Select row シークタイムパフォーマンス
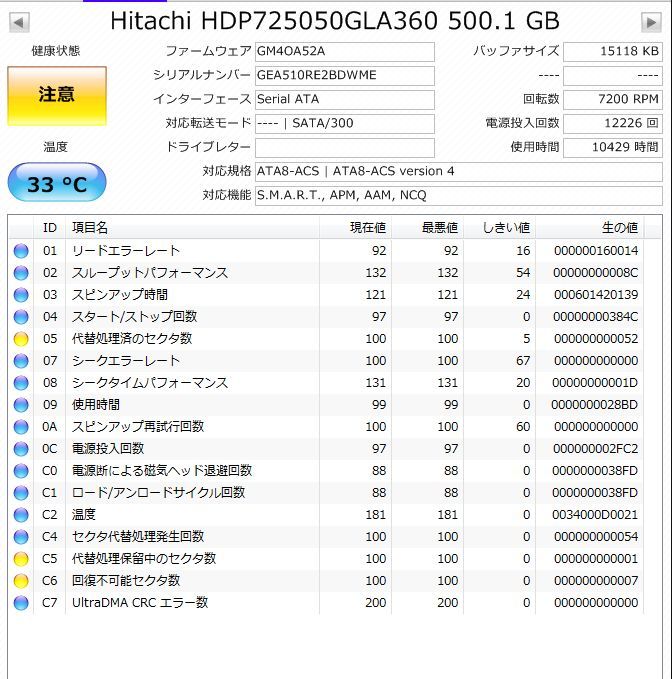Viewport: 672px width, 679px height. (326, 383)
